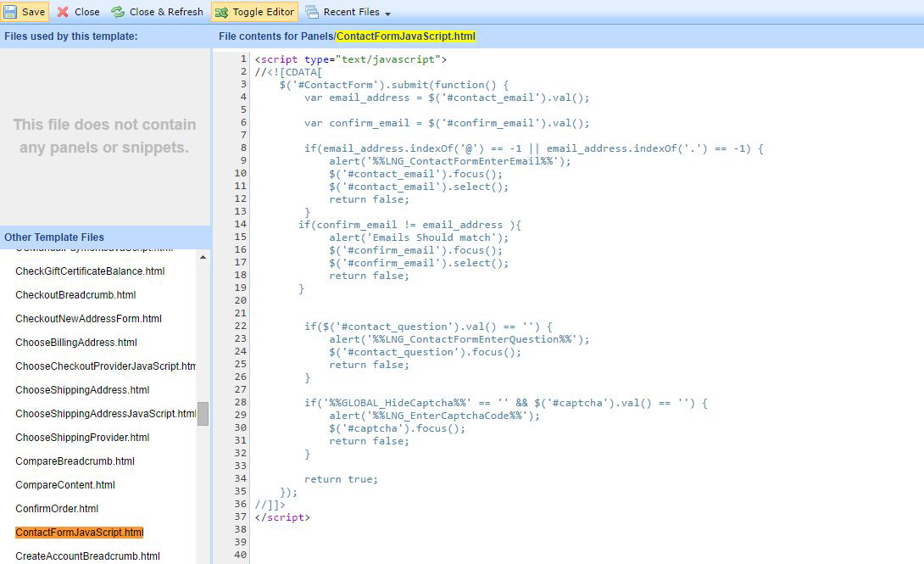Open CompareContent.html template file
Screen dimensions: 924x564
(65, 485)
